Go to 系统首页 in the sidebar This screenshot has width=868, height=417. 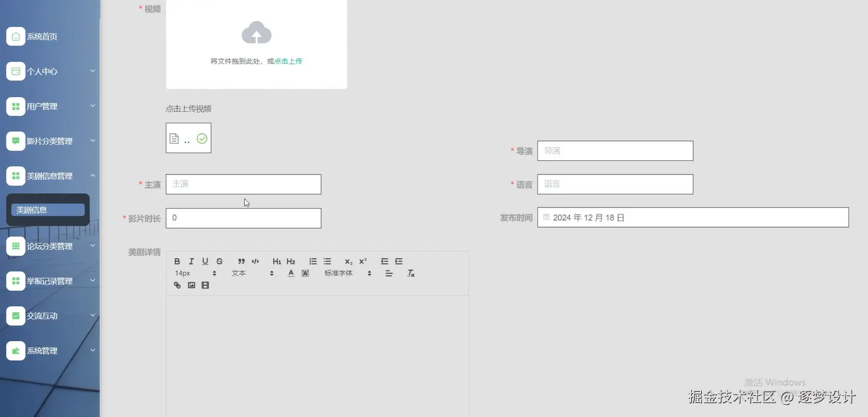[x=42, y=35]
